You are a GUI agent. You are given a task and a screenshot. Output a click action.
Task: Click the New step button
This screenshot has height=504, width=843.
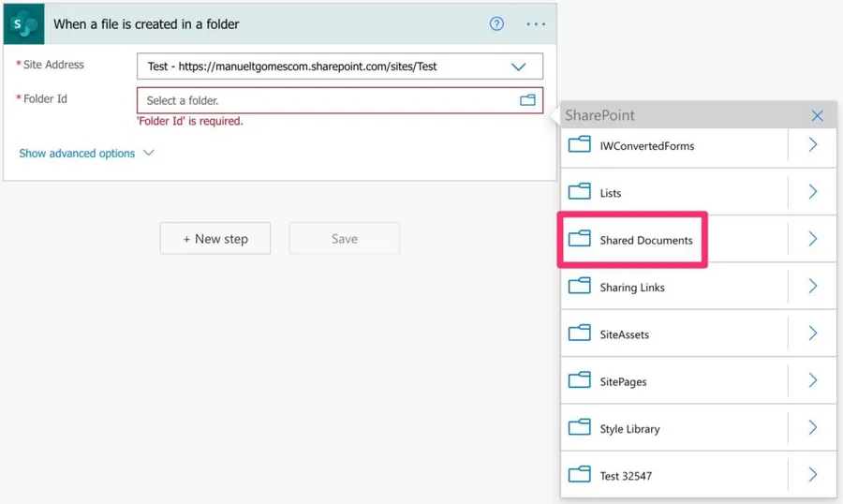215,239
